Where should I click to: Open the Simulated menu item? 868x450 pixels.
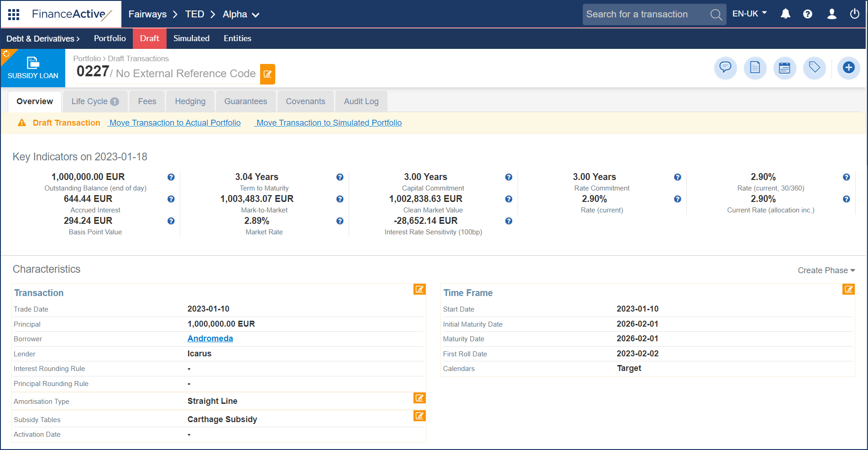pos(191,38)
